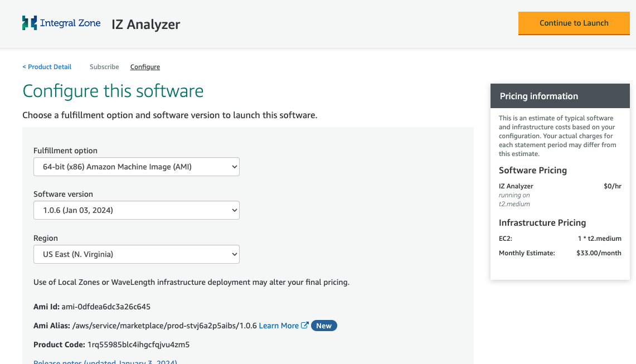Click the Product Code value 1rq55985blc4ihgcfqjvu4zm5
Screen dimensions: 636x364
click(x=138, y=344)
